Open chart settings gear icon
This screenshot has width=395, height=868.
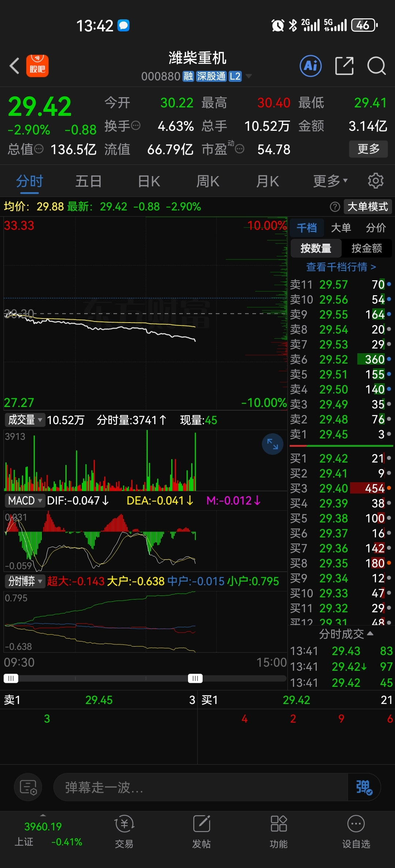click(376, 181)
